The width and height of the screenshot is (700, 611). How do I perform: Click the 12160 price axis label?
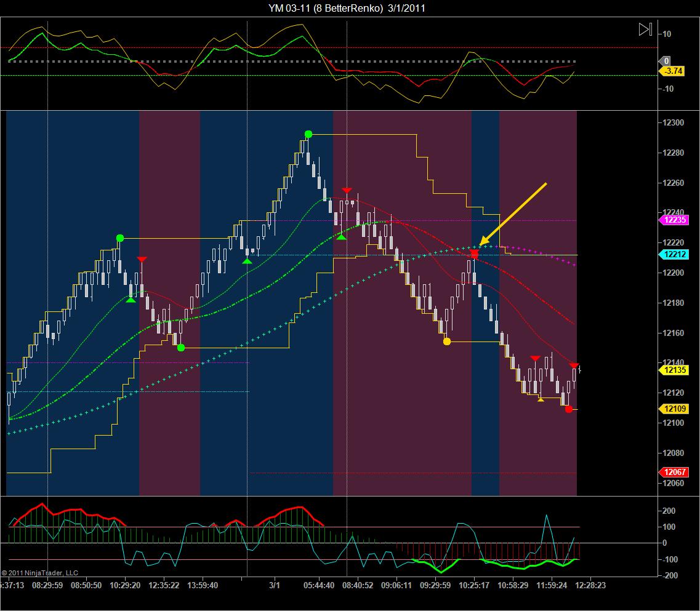[x=673, y=333]
